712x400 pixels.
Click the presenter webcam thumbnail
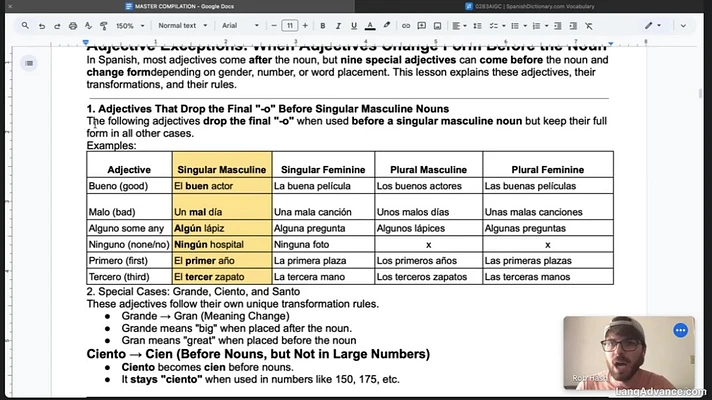(x=629, y=353)
